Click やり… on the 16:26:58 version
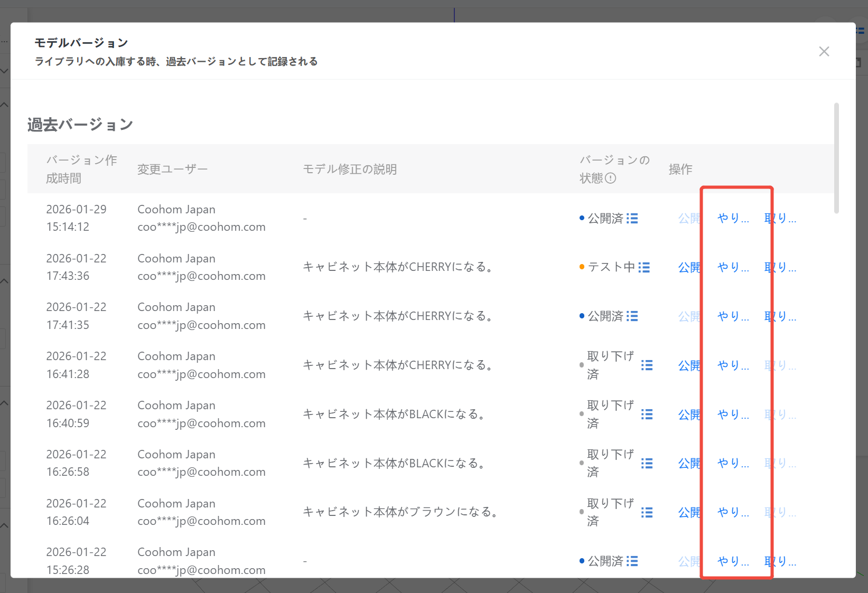 (x=733, y=464)
